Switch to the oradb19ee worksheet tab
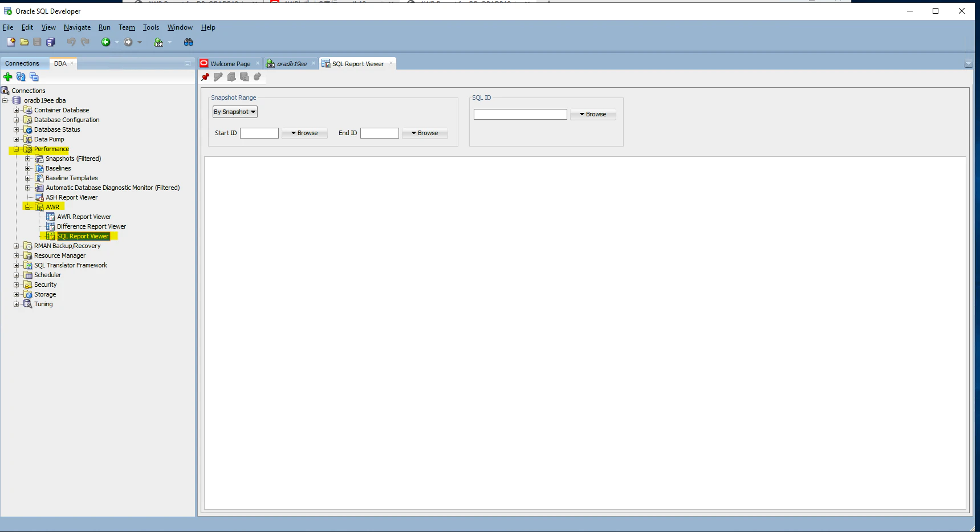Image resolution: width=980 pixels, height=532 pixels. point(292,64)
